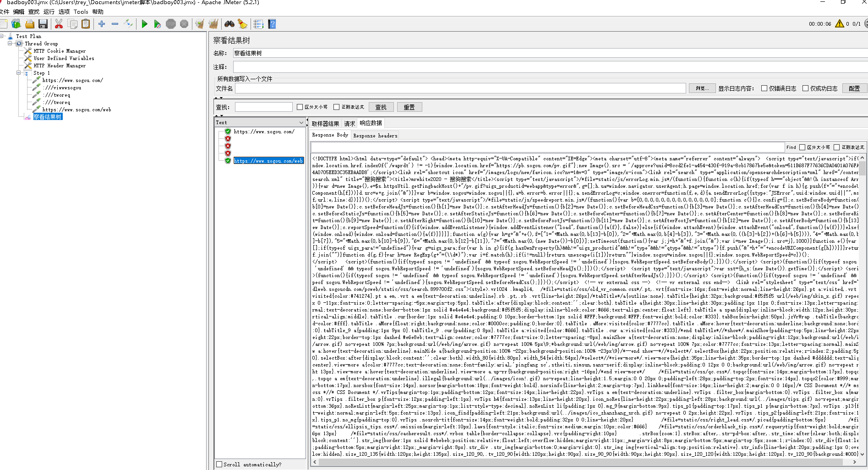Clear current results with single broom
The image size is (868, 470).
pyautogui.click(x=200, y=24)
